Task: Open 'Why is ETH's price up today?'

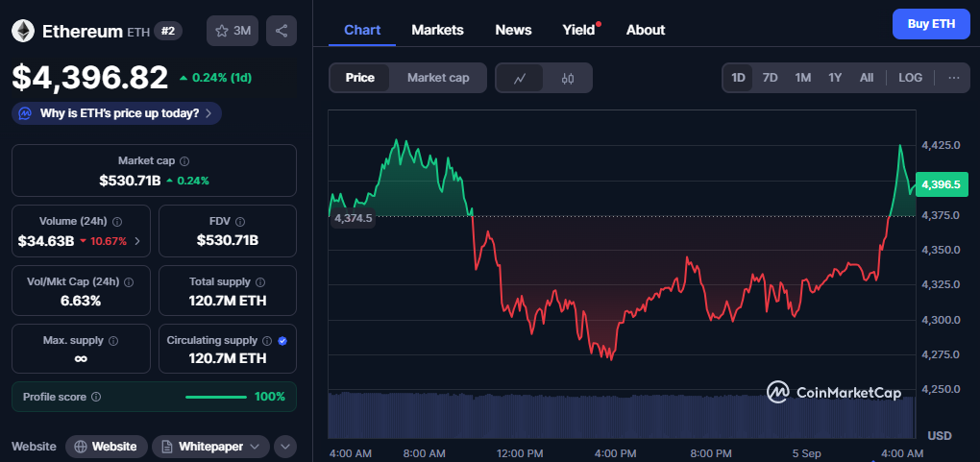Action: pos(118,113)
